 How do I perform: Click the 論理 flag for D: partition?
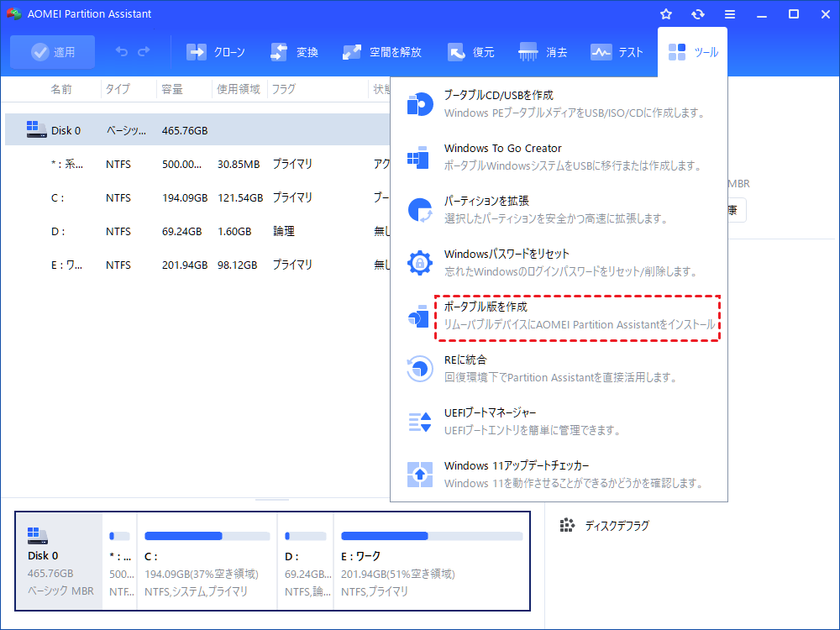pyautogui.click(x=284, y=232)
